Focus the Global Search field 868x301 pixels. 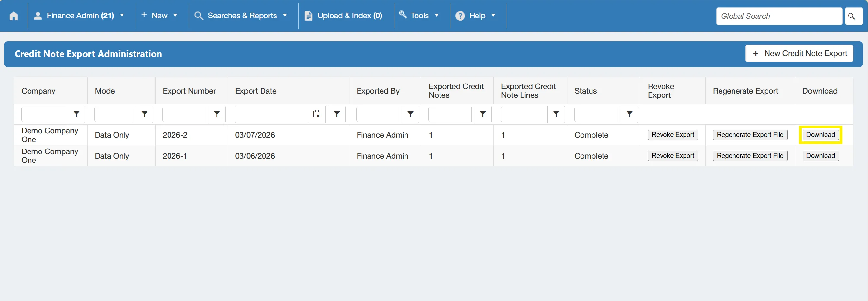click(x=779, y=16)
